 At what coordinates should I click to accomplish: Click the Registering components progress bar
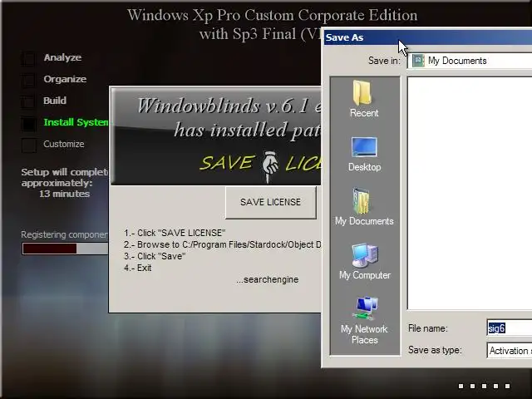pos(65,249)
